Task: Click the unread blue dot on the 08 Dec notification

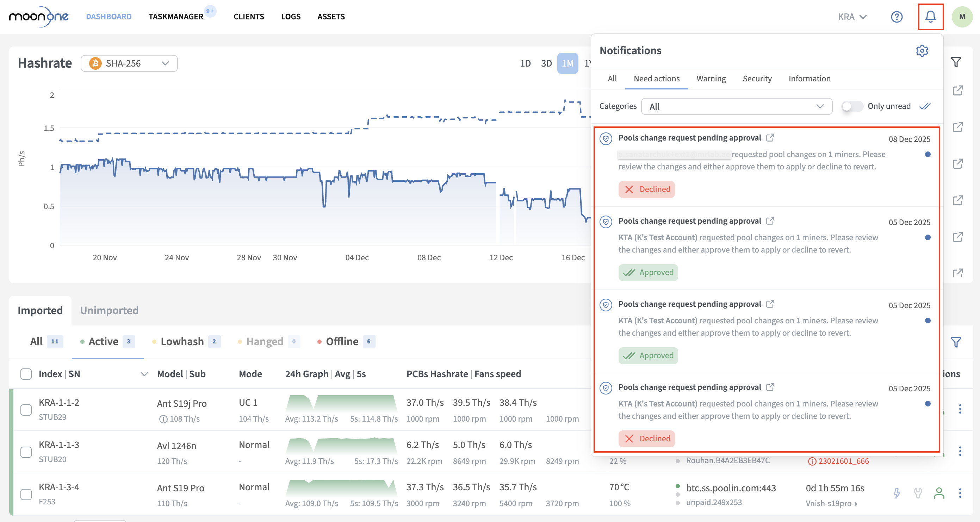Action: pos(928,155)
